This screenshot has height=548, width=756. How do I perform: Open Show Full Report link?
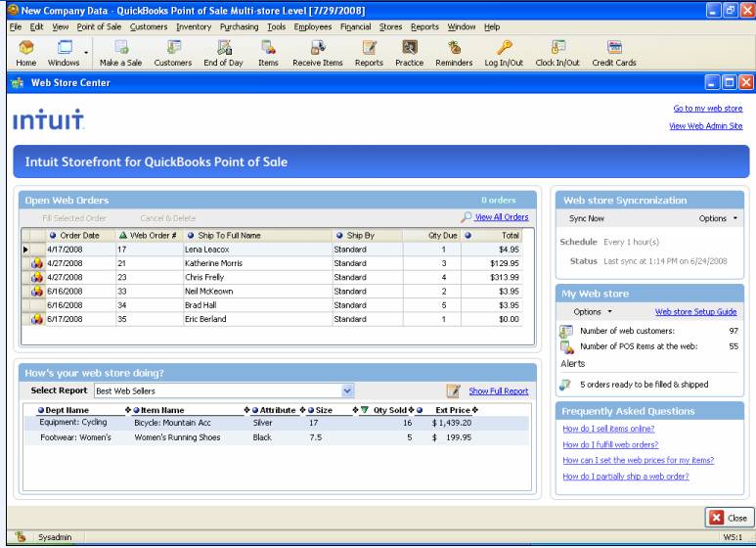(499, 391)
